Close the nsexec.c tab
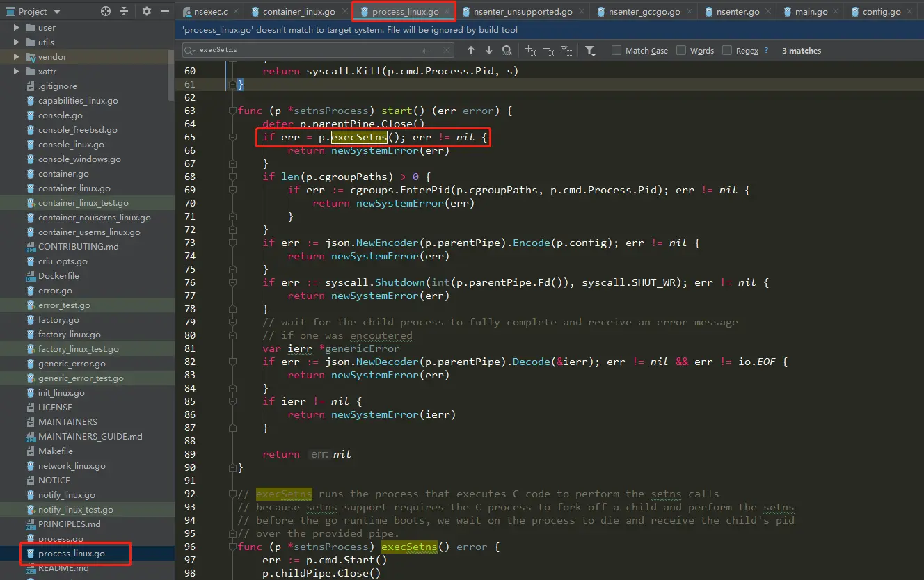924x580 pixels. (234, 12)
